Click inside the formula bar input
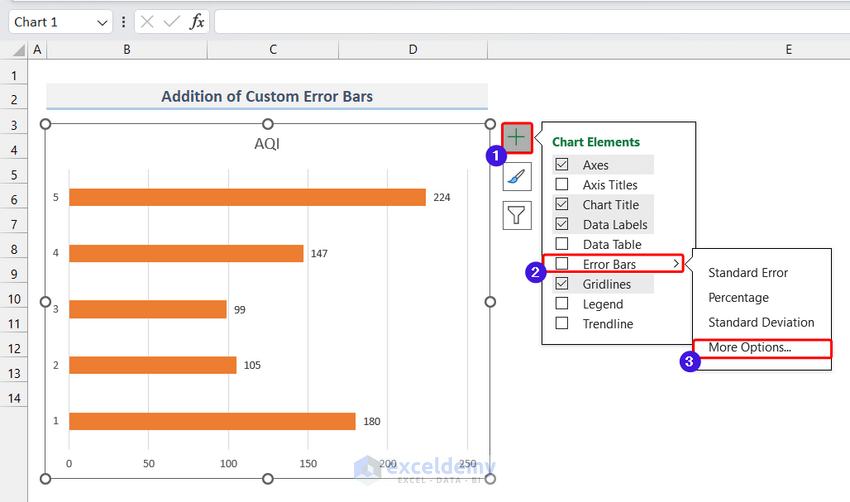Viewport: 850px width, 502px height. tap(532, 22)
